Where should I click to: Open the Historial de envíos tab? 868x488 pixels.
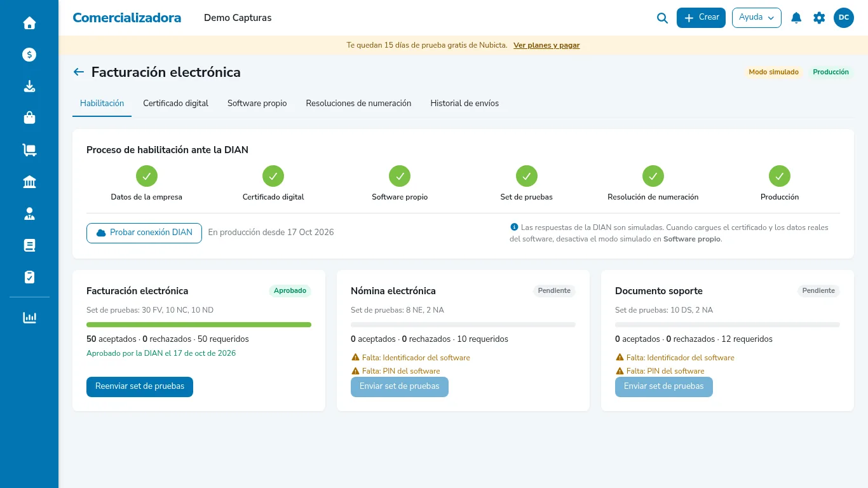coord(465,103)
